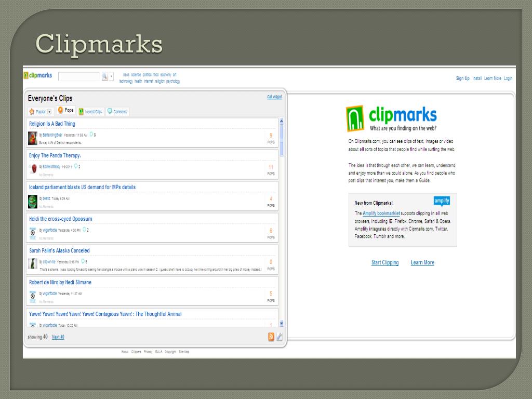Click the 11 POPS count on Panda clip
532x399 pixels.
coord(271,170)
